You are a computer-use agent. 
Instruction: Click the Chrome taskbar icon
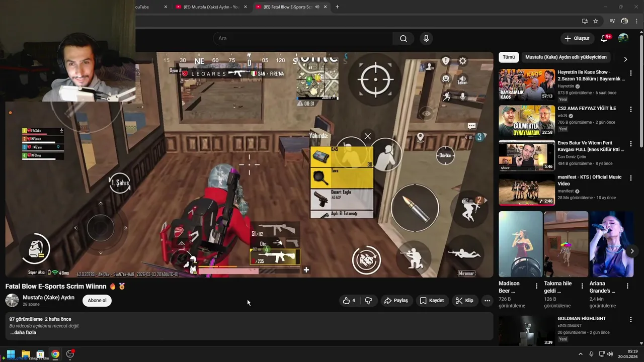tap(55, 354)
